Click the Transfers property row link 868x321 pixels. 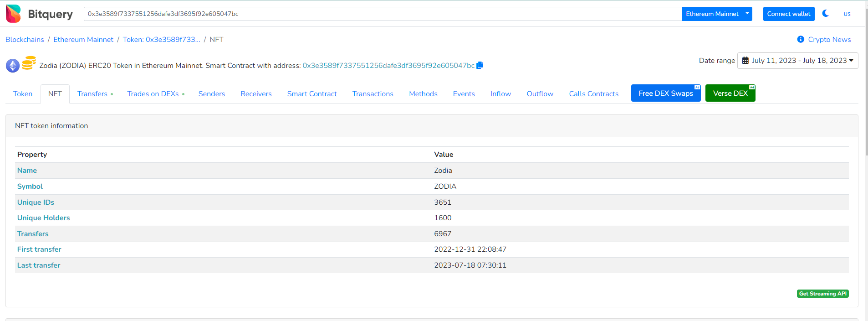(x=33, y=234)
